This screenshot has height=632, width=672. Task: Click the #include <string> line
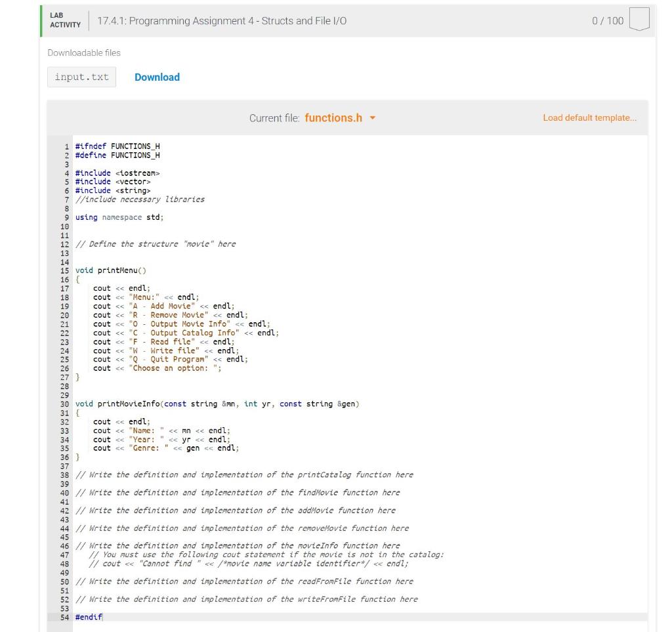point(113,191)
